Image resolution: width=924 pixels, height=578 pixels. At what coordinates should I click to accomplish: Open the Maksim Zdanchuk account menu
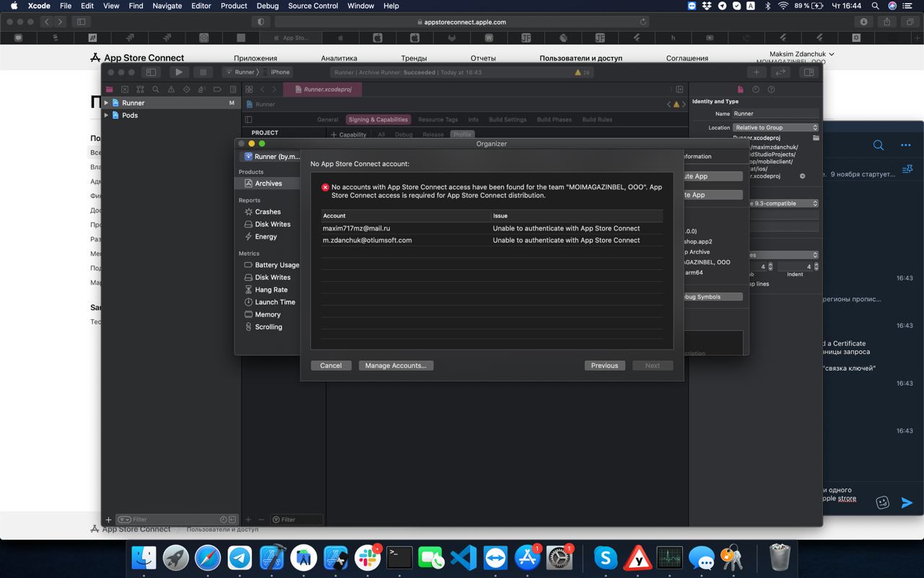801,54
